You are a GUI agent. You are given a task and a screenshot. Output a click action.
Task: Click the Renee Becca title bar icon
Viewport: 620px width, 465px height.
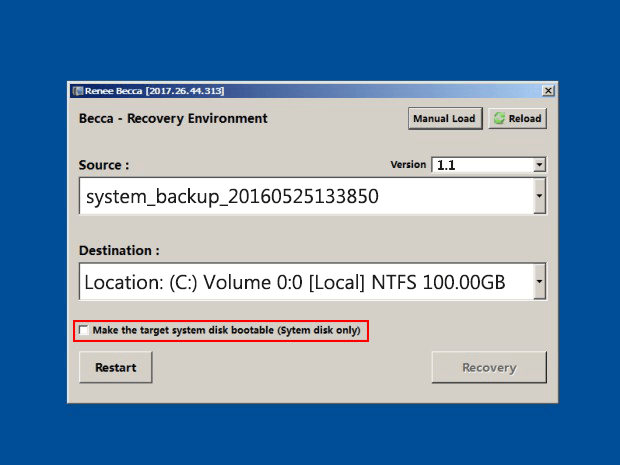click(x=78, y=91)
